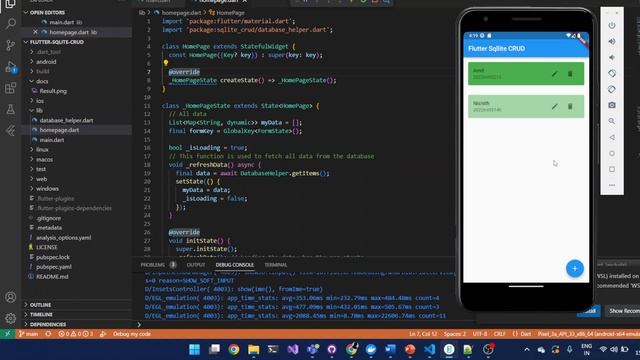
Task: Click the CRLF line ending indicator
Action: [499, 334]
